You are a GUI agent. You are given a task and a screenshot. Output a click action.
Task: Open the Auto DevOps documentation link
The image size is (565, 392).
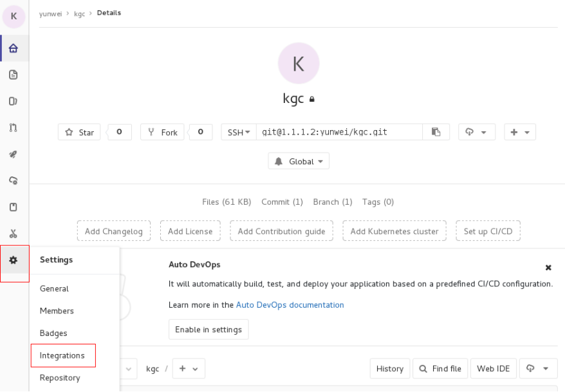tap(290, 305)
